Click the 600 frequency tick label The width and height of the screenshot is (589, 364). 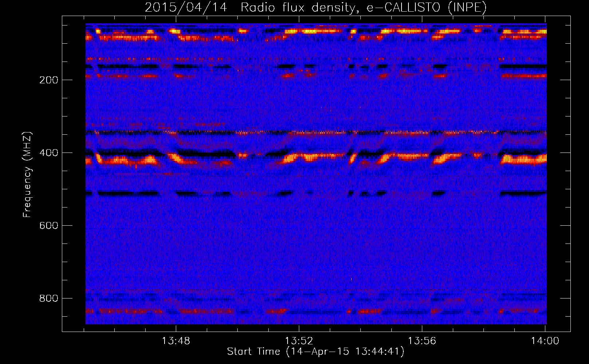[x=49, y=226]
